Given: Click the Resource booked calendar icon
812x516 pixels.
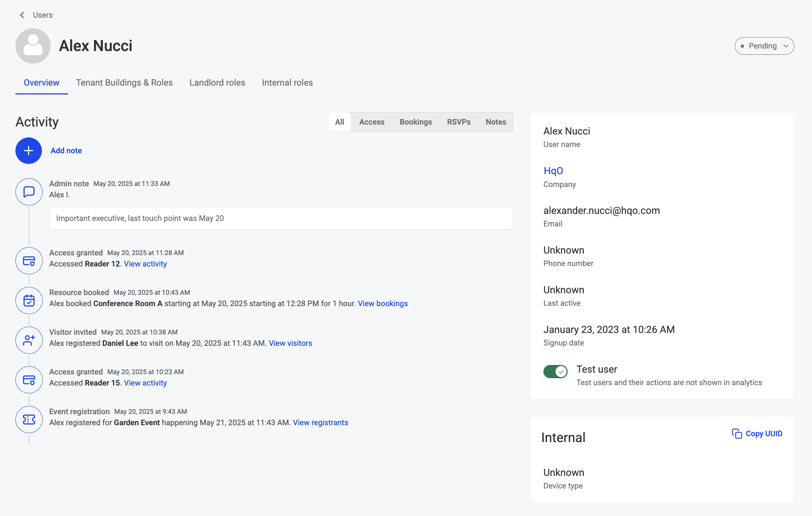Looking at the screenshot, I should click(x=29, y=301).
